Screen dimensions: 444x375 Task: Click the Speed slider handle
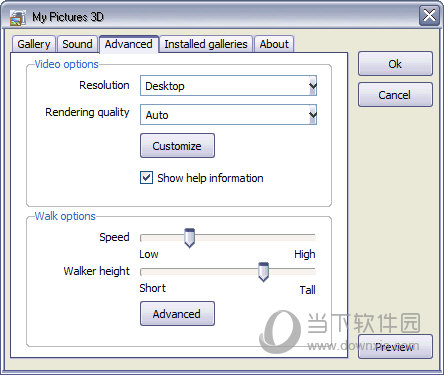pos(190,238)
